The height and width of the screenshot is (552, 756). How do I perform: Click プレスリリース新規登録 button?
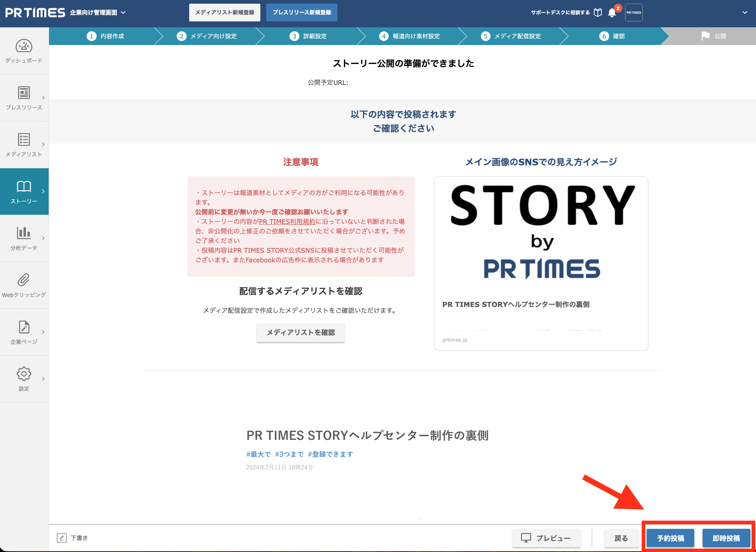[302, 13]
